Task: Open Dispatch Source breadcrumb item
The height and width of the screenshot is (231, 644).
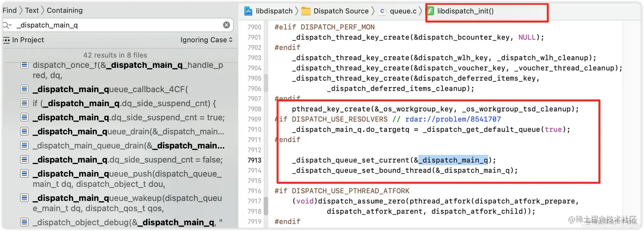Action: coord(341,11)
